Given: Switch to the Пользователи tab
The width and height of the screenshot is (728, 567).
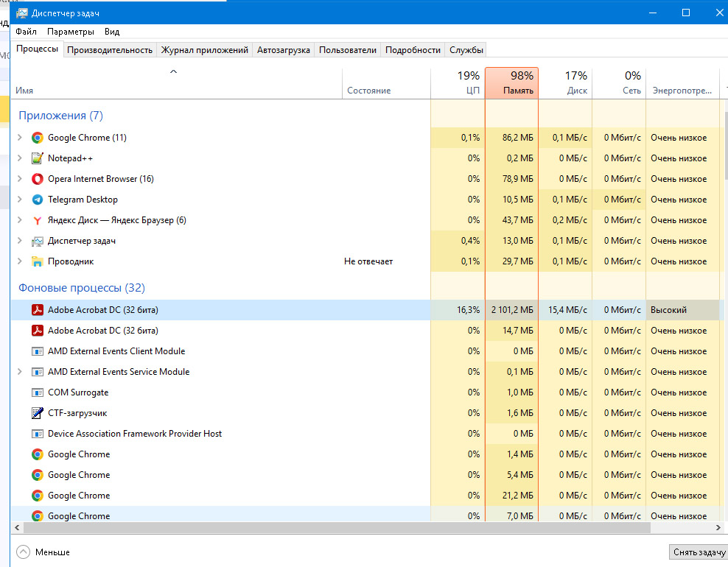Looking at the screenshot, I should coord(348,49).
